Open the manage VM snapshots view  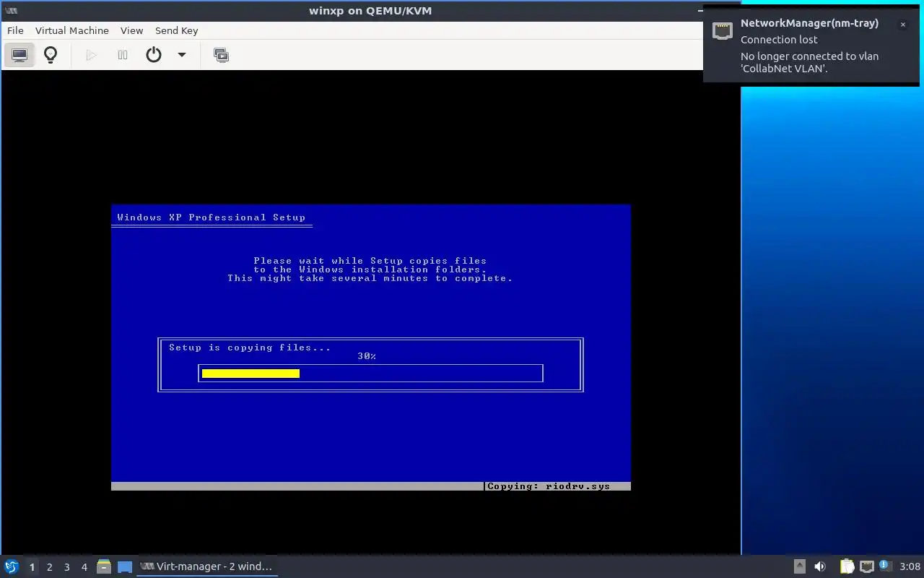click(x=221, y=55)
